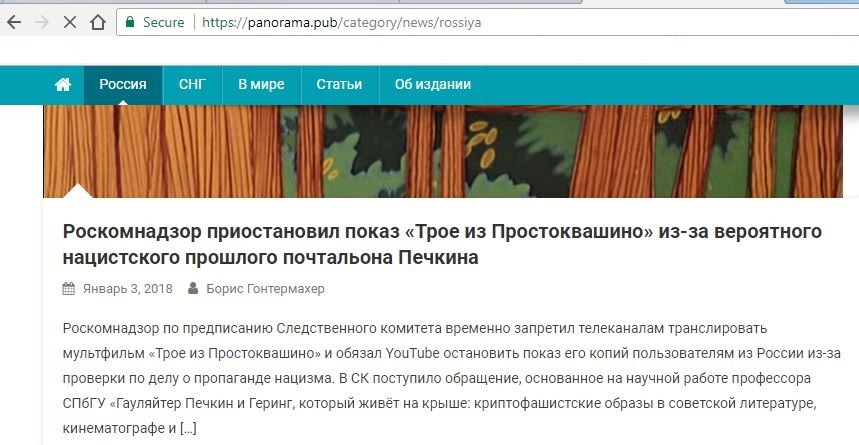This screenshot has height=445, width=859.
Task: Open author page Борис Гонтермахер
Action: [x=265, y=289]
